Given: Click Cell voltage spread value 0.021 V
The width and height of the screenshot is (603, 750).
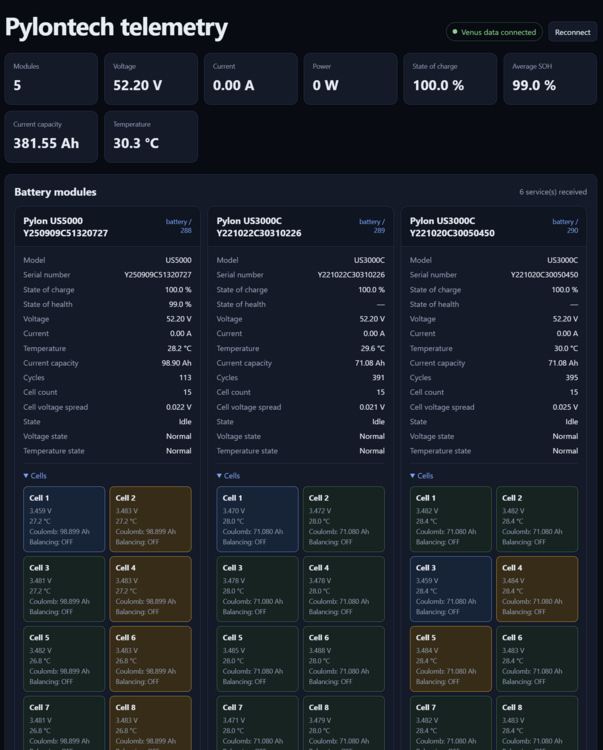Looking at the screenshot, I should [372, 407].
